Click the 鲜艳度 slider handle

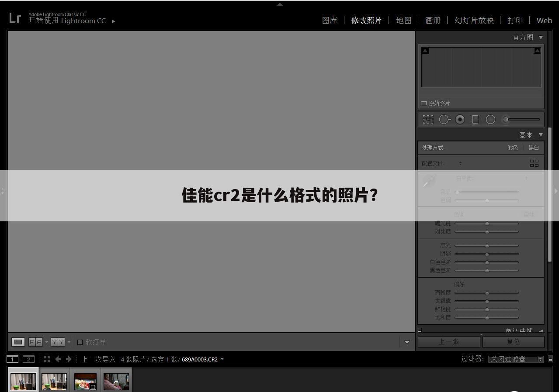click(x=487, y=309)
